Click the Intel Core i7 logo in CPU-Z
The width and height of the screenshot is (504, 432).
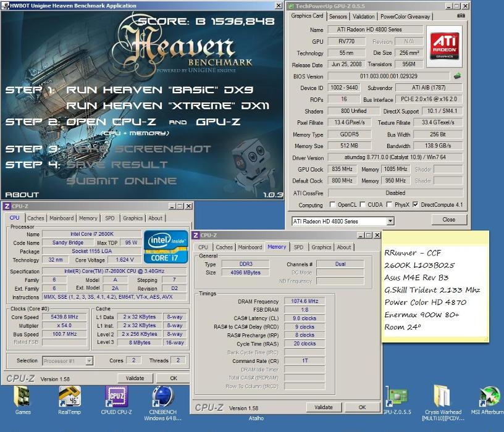click(x=166, y=247)
